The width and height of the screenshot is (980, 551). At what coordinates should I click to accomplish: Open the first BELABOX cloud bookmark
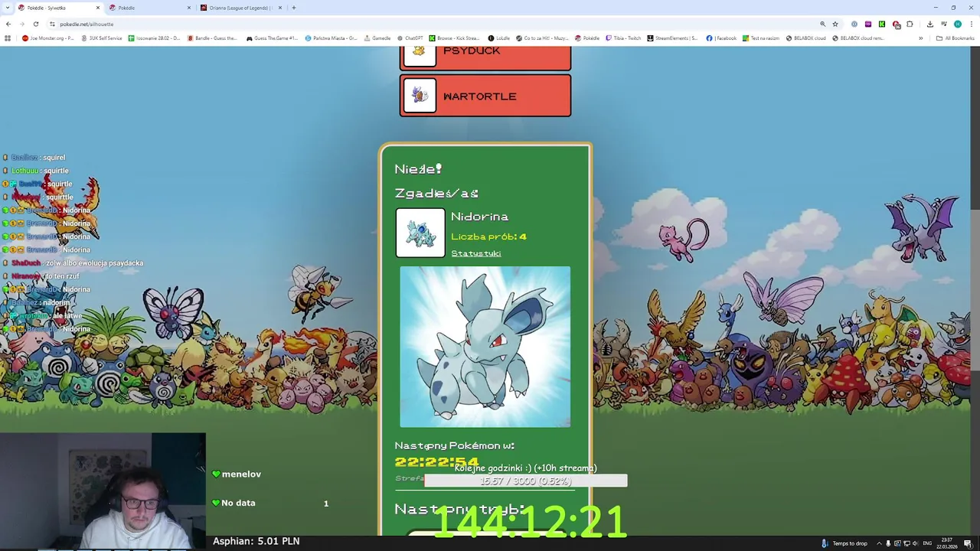tap(805, 38)
